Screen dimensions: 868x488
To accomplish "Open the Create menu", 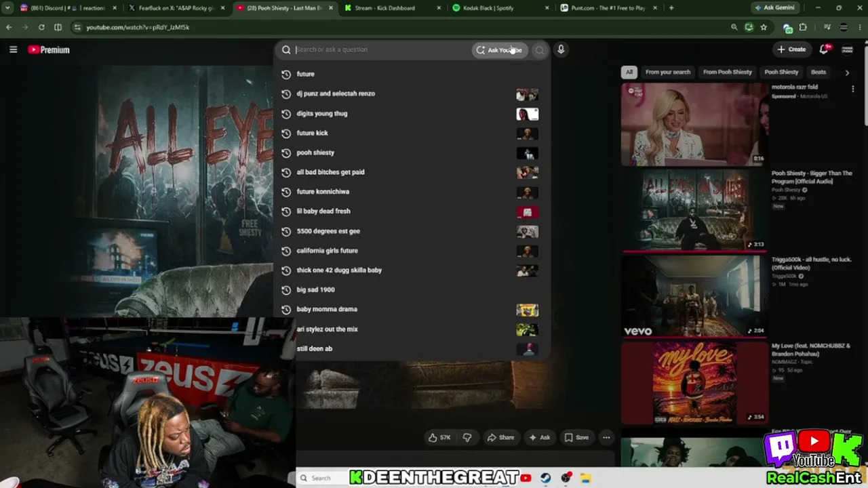I will (x=791, y=49).
